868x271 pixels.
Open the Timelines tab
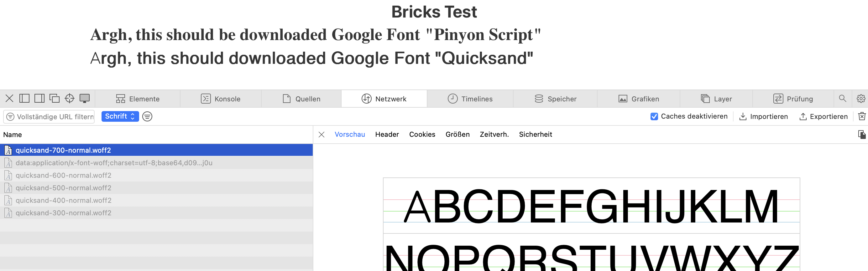[x=470, y=99]
